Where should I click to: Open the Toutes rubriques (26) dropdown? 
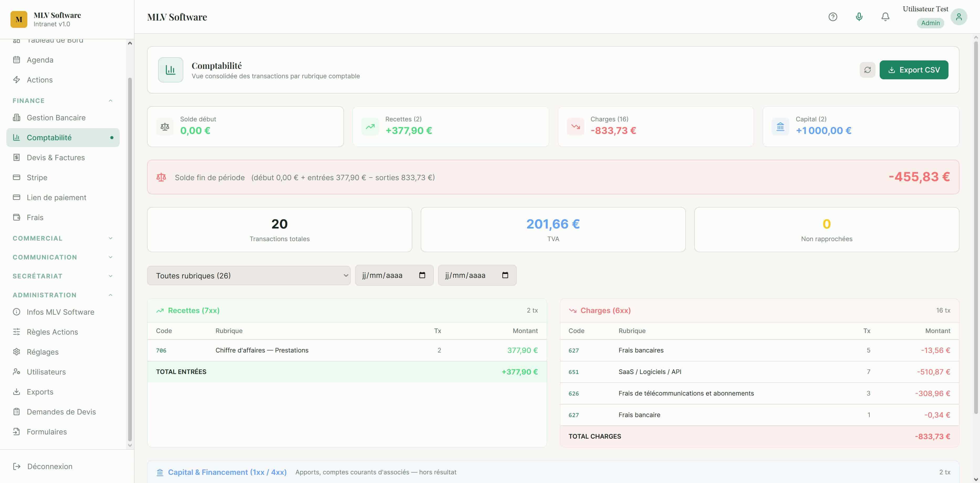pyautogui.click(x=249, y=276)
